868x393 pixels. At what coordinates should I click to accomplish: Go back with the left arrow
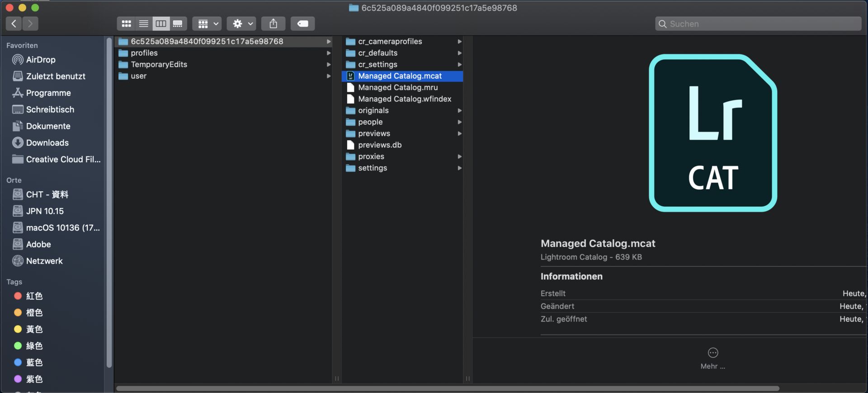[x=14, y=24]
